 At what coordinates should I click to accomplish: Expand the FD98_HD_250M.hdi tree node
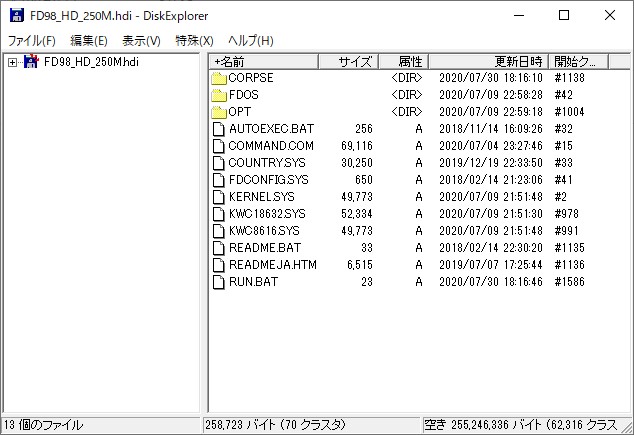coord(13,62)
